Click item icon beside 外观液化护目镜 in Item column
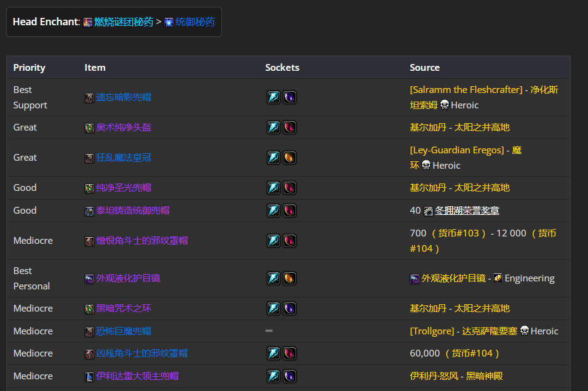The width and height of the screenshot is (588, 391). (89, 279)
